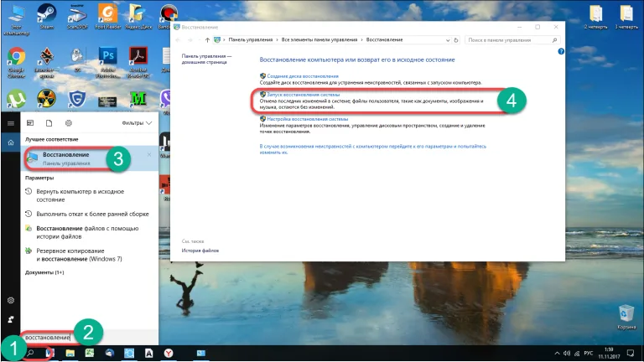Open the Настройка восстановления системы link
The image size is (644, 362).
pyautogui.click(x=308, y=119)
